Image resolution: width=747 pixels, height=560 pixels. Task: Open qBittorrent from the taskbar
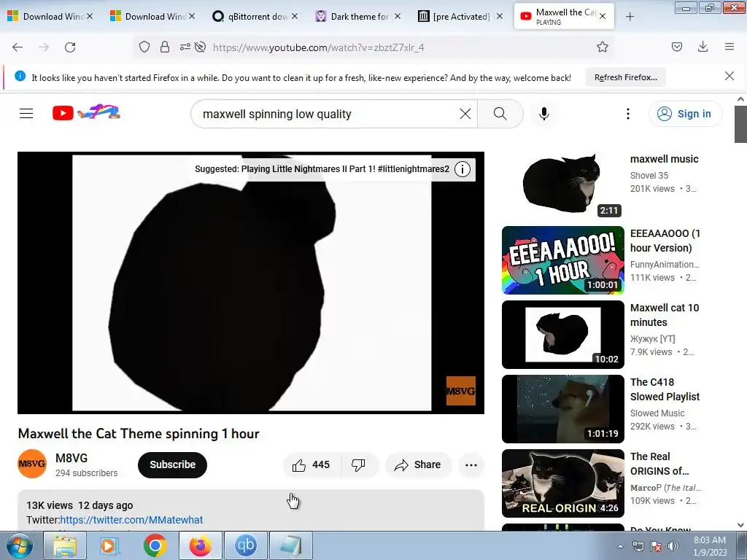245,545
